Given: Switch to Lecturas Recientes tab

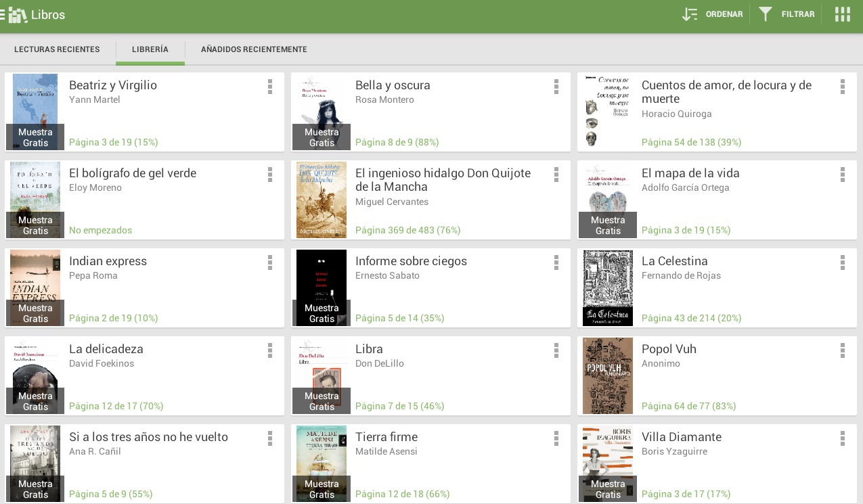Looking at the screenshot, I should [x=57, y=49].
